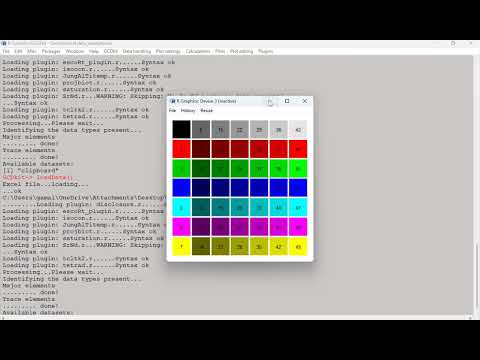Open File menu of R Graphics Device window
The image size is (480, 360).
pyautogui.click(x=172, y=110)
